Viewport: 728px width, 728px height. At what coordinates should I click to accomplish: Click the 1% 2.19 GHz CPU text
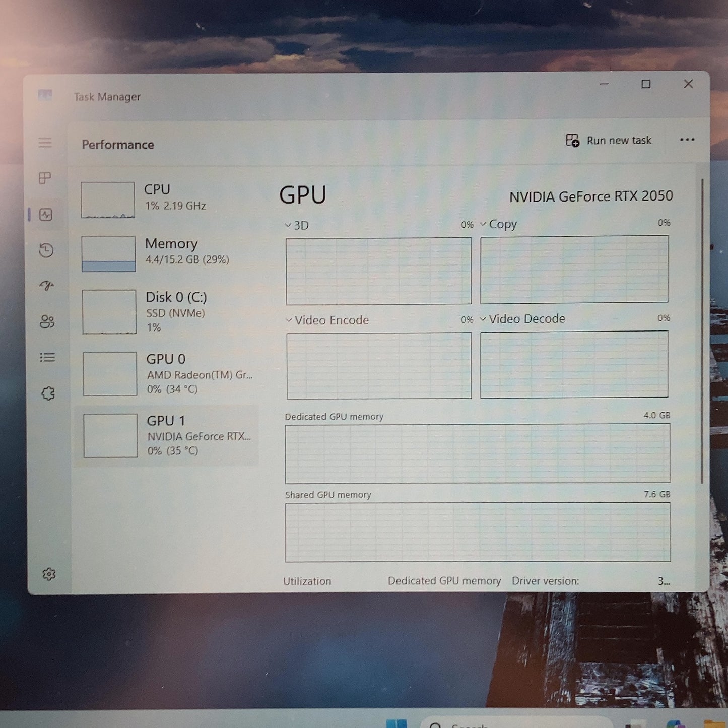coord(175,206)
